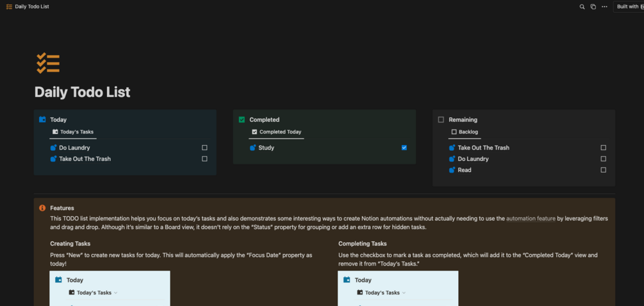Tick Take Out The Trash in Backlog
The height and width of the screenshot is (306, 644).
603,148
